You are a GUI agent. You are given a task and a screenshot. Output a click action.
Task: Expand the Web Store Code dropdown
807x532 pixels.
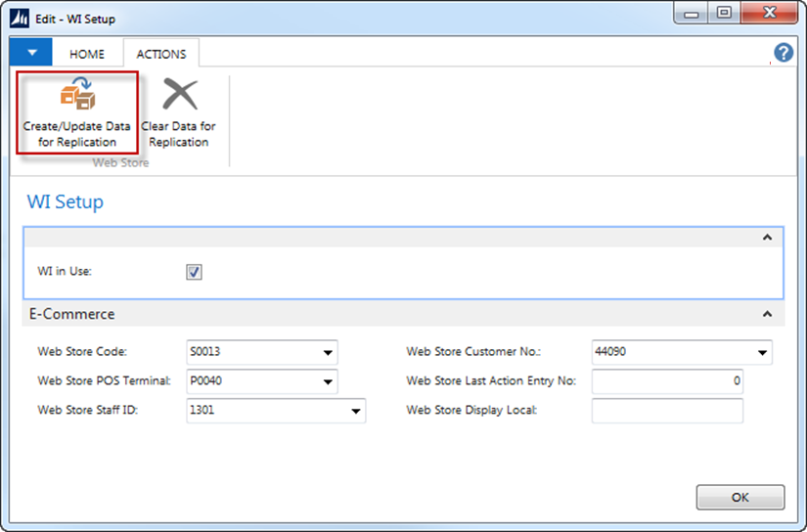click(x=326, y=353)
